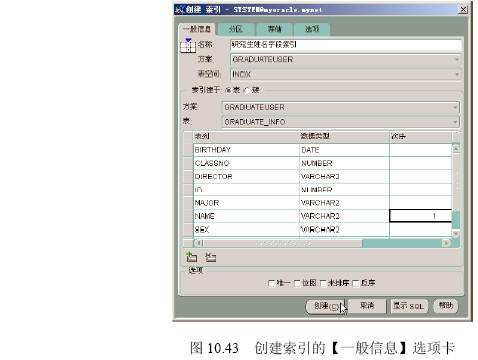This screenshot has height=360, width=478.
Task: Enable the 反序 checkbox
Action: tap(356, 283)
